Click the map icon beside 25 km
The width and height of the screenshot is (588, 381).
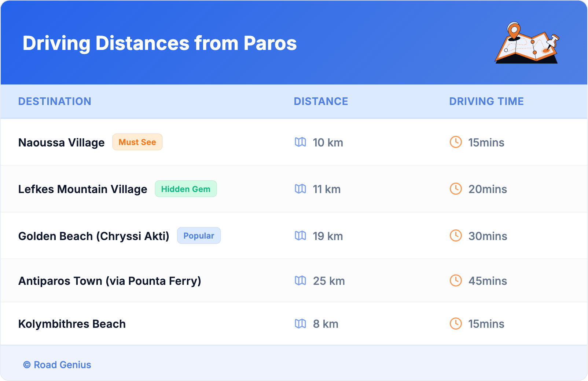(x=300, y=280)
